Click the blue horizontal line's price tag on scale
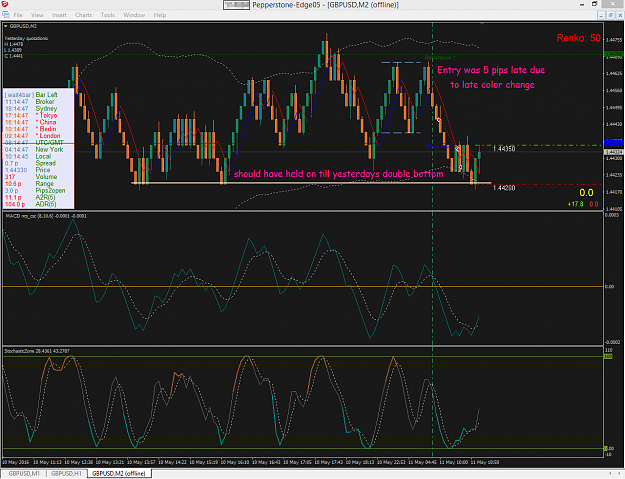This screenshot has width=625, height=479. click(614, 143)
